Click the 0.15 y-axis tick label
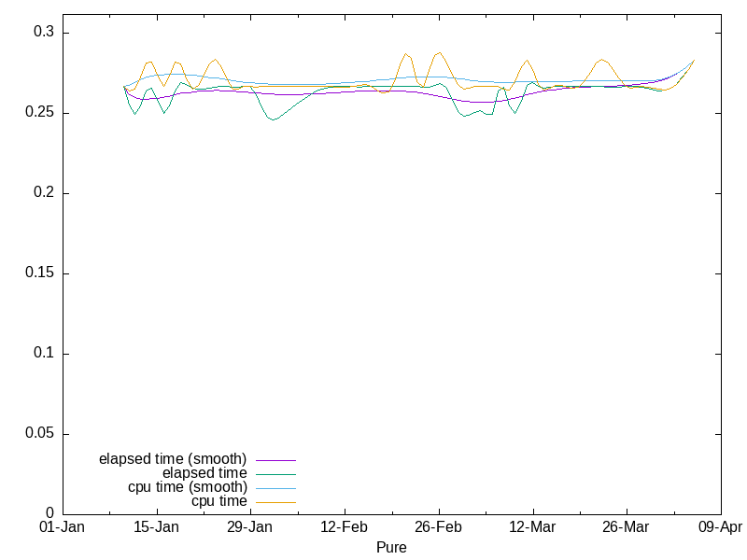 (40, 273)
